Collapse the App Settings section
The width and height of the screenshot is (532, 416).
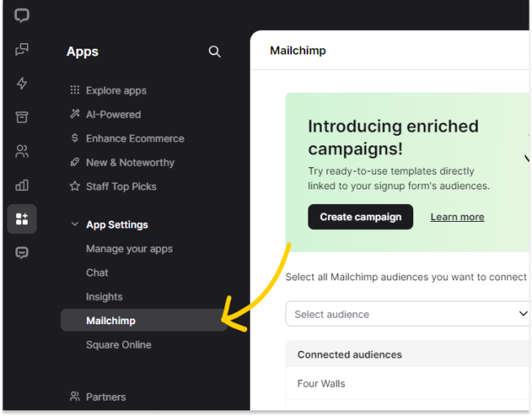(75, 224)
